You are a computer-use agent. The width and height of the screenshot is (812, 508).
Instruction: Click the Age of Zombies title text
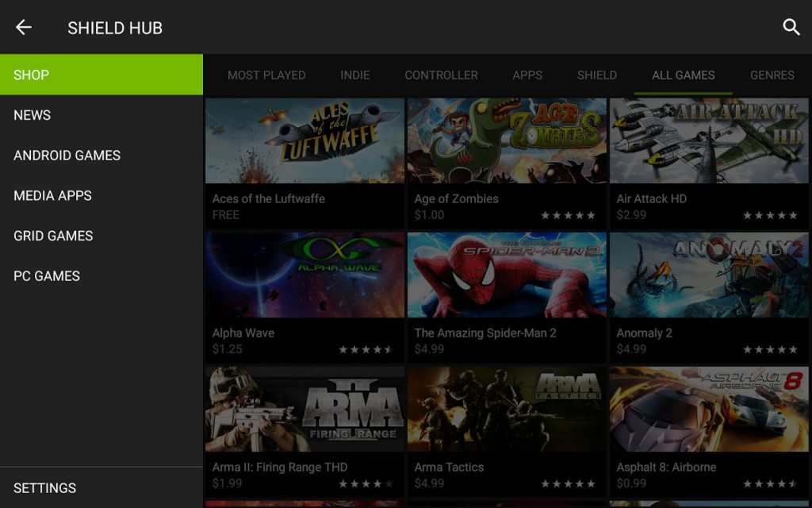[x=456, y=198]
